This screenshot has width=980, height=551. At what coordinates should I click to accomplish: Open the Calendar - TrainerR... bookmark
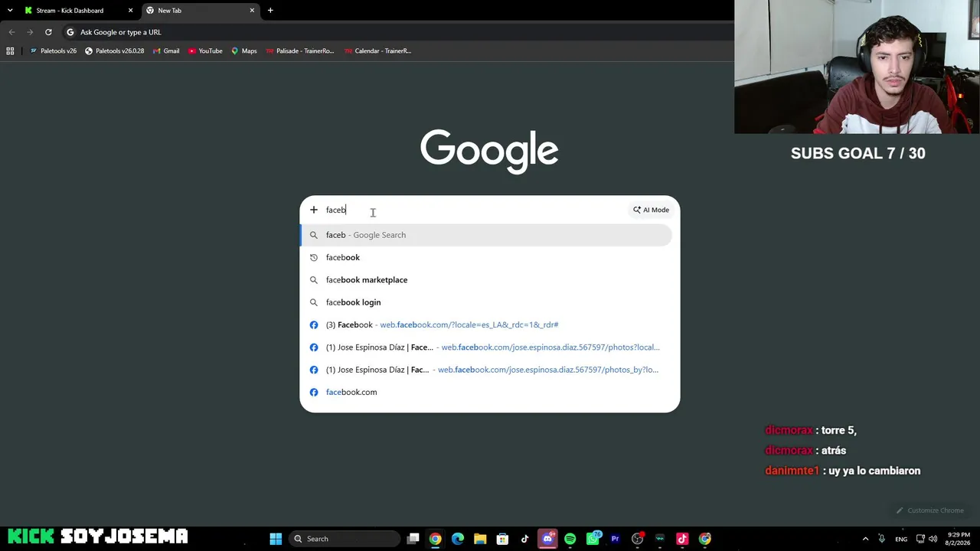click(x=377, y=51)
